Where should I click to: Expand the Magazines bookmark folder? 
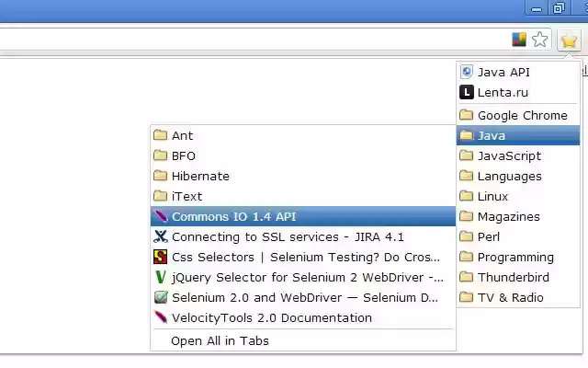pyautogui.click(x=518, y=217)
